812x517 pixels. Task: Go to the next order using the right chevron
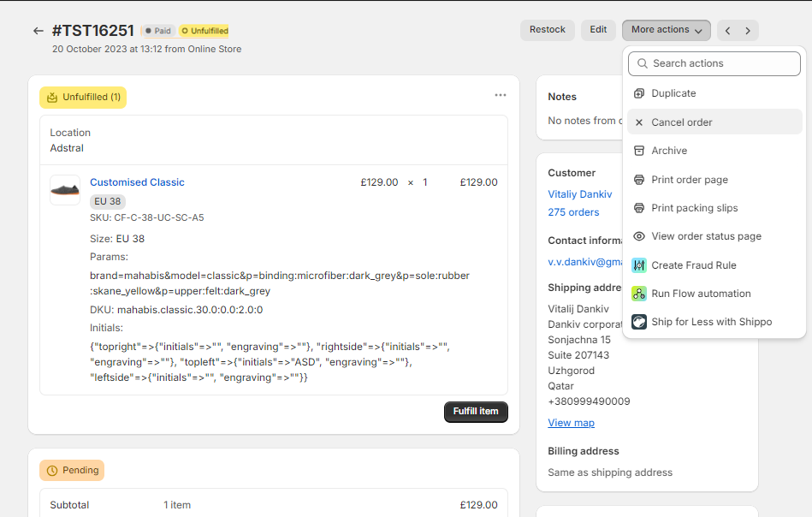tap(747, 29)
